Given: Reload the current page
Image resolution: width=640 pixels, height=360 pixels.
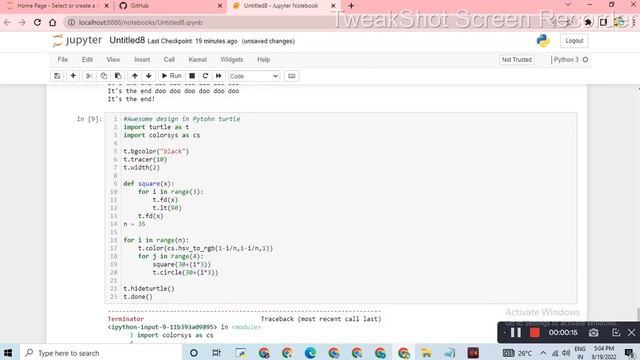Looking at the screenshot, I should (37, 22).
